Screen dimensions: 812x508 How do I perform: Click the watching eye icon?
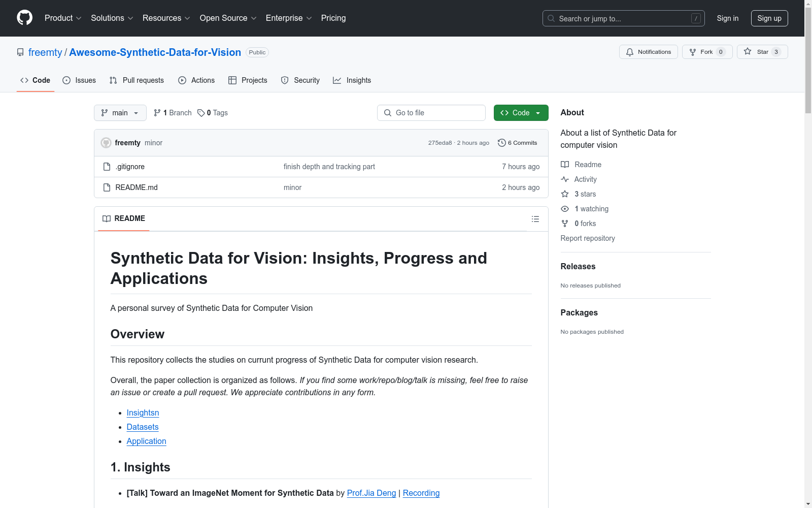tap(565, 209)
